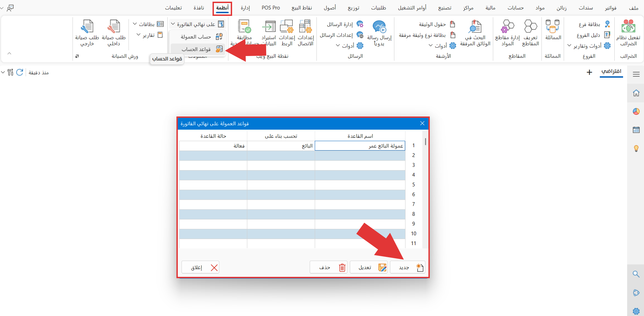Open إرسال رسائل يدوياً tool

[379, 33]
